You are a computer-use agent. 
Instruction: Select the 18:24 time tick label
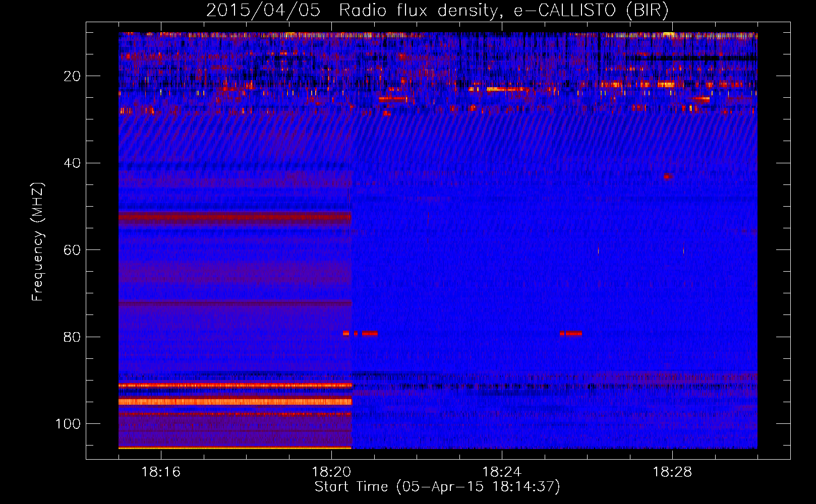click(x=502, y=472)
